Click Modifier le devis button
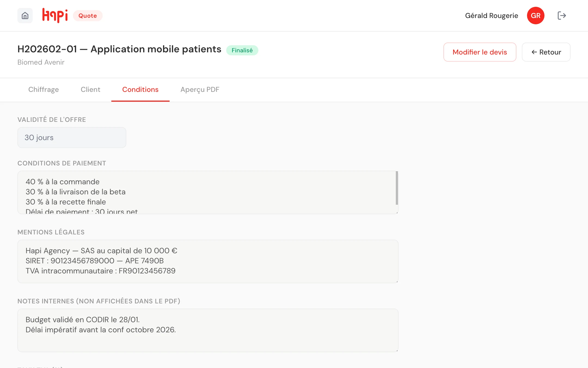 (x=480, y=52)
